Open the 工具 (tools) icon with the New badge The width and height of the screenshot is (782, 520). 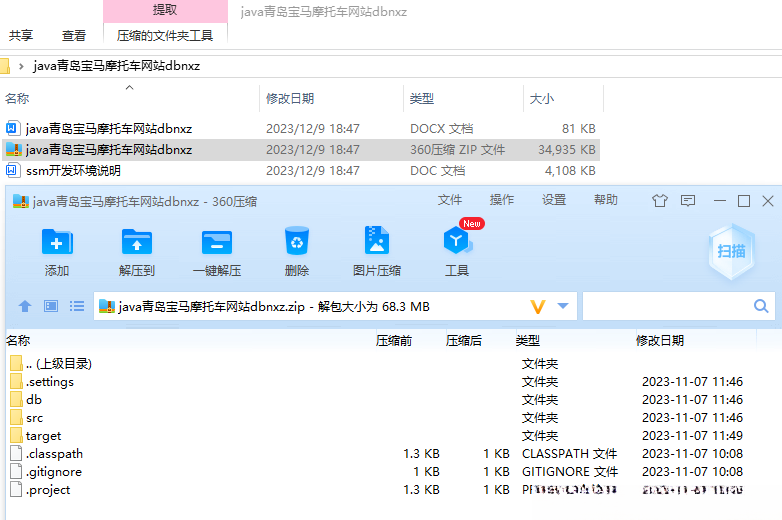[457, 240]
